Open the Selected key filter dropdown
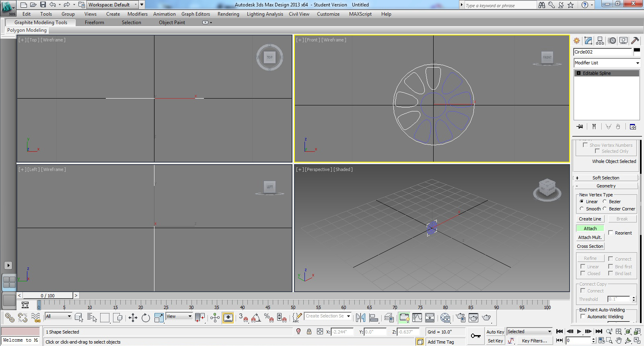This screenshot has height=346, width=644. 529,332
